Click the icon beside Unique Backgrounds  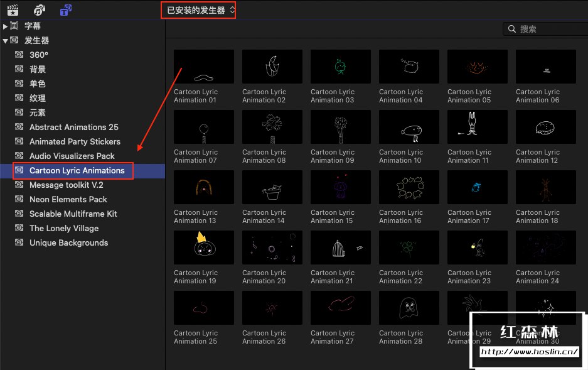tap(19, 242)
